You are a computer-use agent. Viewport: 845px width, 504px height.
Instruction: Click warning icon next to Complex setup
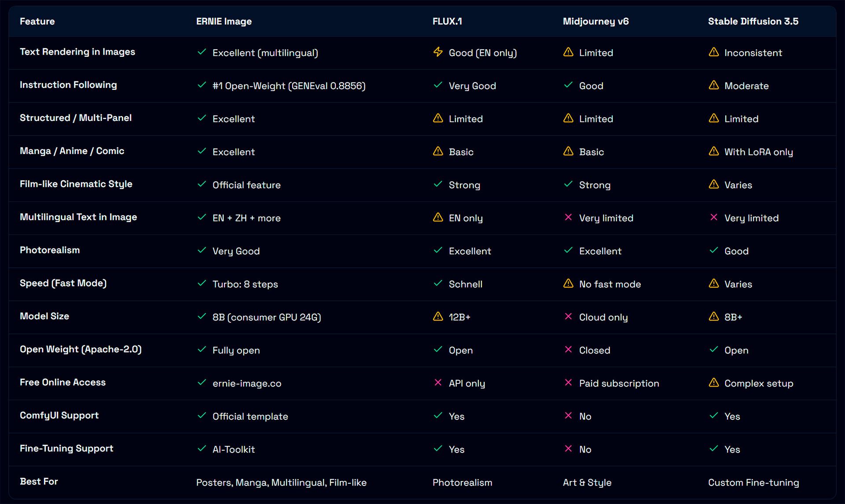click(x=713, y=383)
